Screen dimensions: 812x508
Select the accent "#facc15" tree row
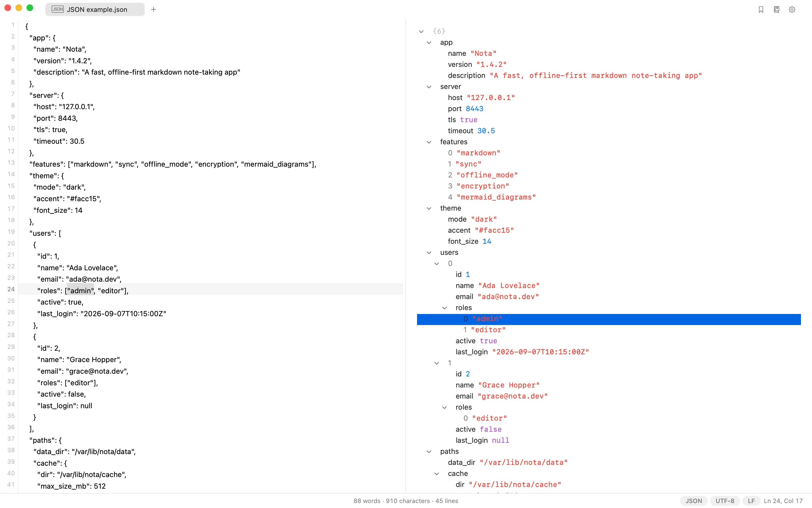pos(608,231)
